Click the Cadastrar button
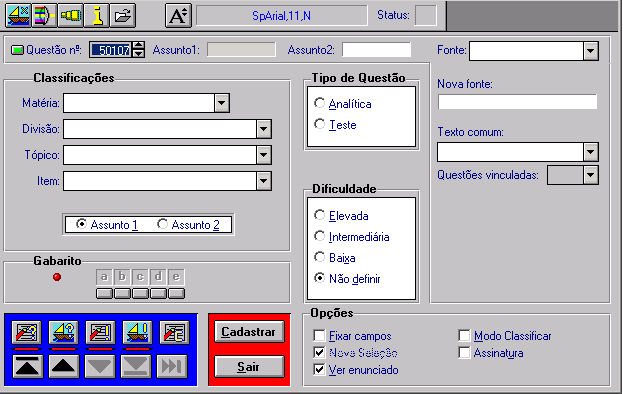 [249, 332]
